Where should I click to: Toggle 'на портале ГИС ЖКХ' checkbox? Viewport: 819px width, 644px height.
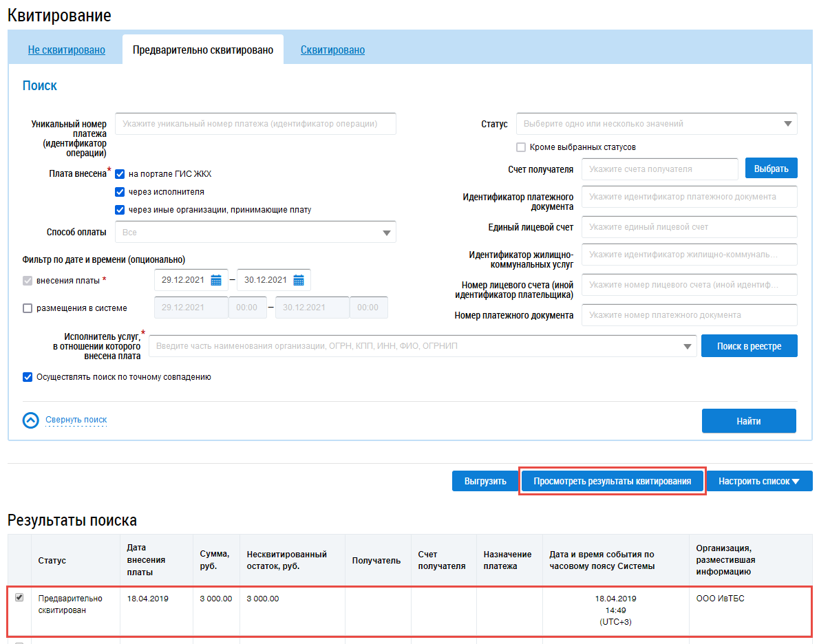tap(120, 174)
